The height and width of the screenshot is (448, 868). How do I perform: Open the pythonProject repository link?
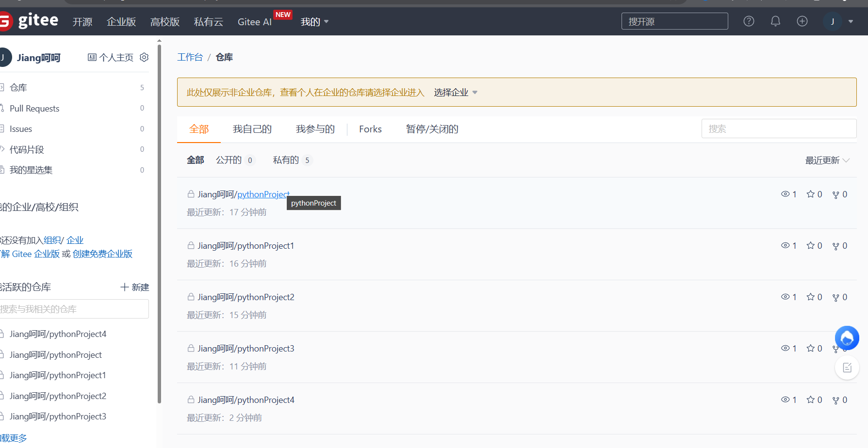(x=263, y=194)
